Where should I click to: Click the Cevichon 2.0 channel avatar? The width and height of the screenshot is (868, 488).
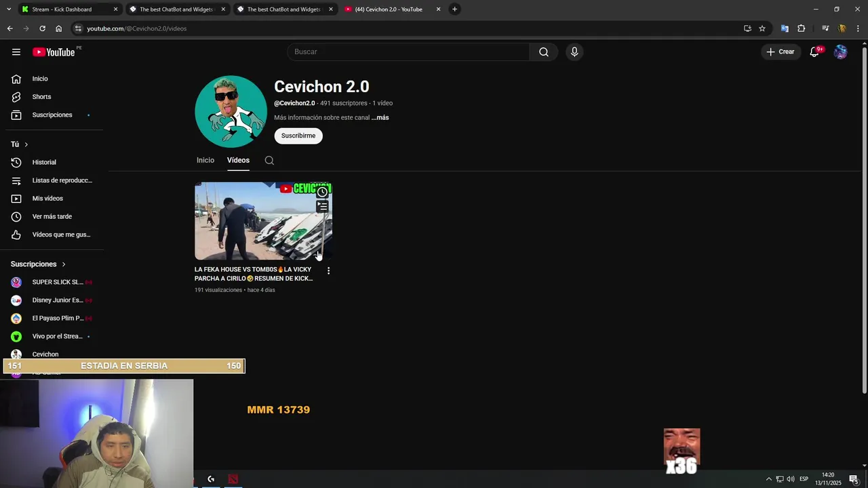(231, 111)
